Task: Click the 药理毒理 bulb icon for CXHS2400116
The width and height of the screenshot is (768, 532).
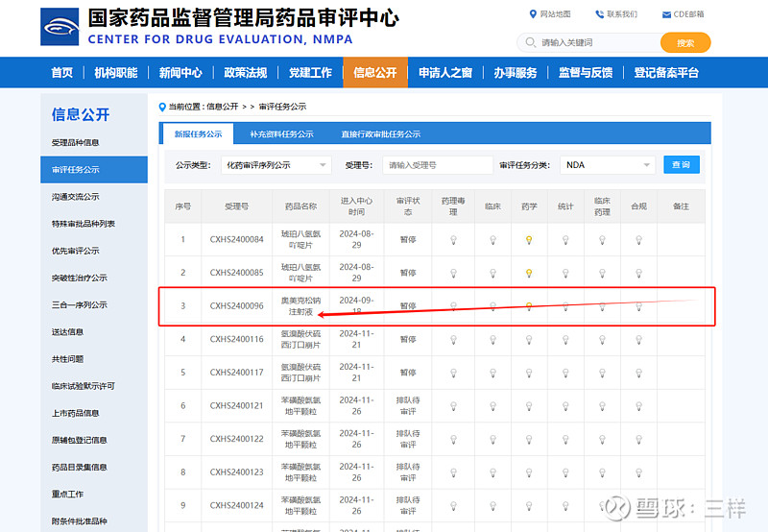Action: click(454, 339)
